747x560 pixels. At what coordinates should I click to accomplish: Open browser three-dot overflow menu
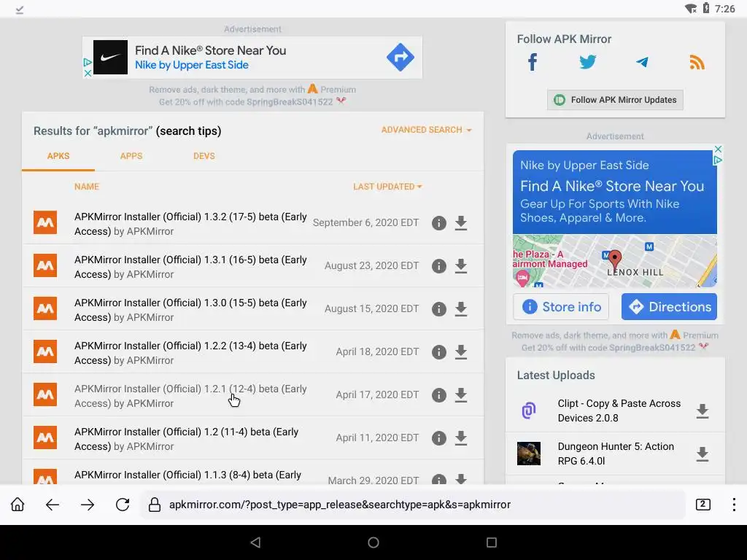coord(734,505)
